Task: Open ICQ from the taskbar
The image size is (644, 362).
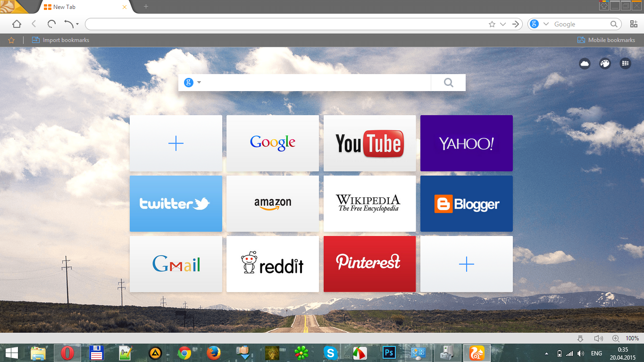Action: coord(301,353)
